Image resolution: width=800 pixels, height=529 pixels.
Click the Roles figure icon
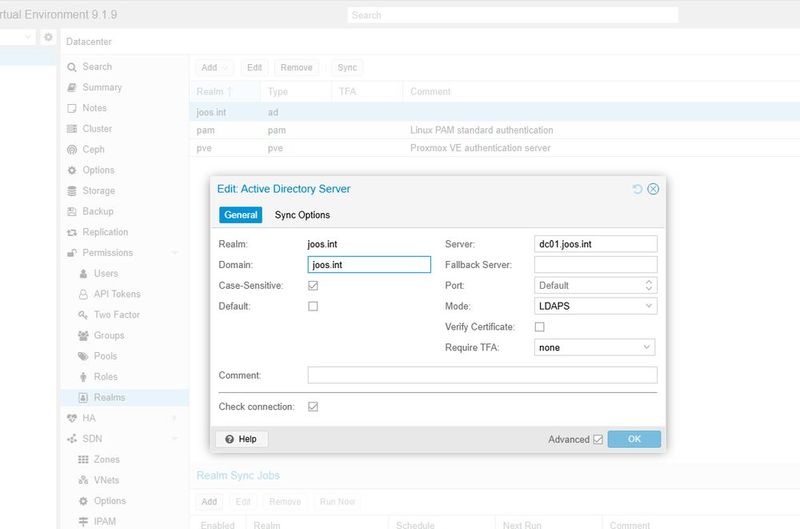(83, 377)
